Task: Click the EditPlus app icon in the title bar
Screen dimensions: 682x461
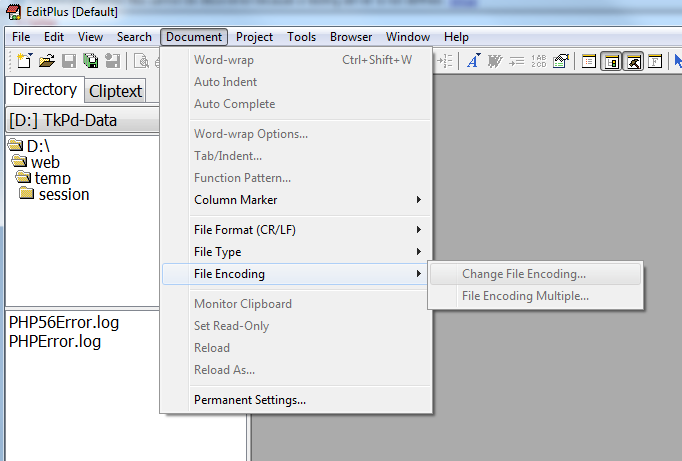Action: [x=13, y=12]
